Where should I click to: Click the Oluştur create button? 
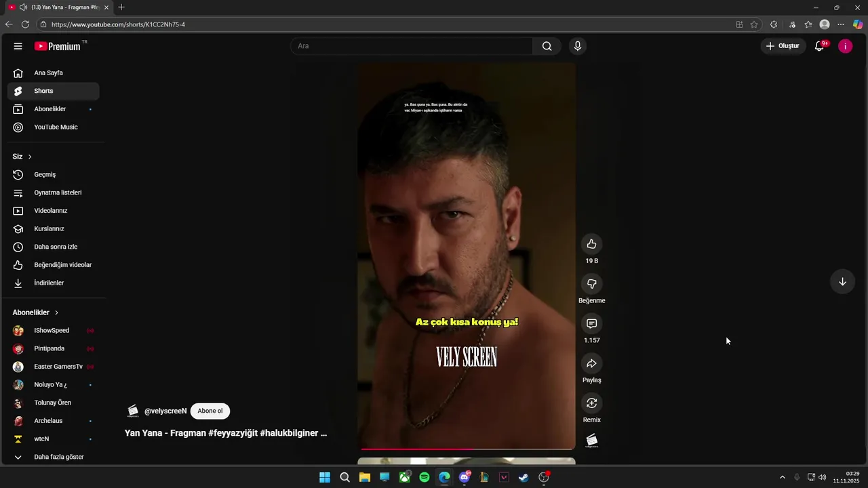point(783,46)
